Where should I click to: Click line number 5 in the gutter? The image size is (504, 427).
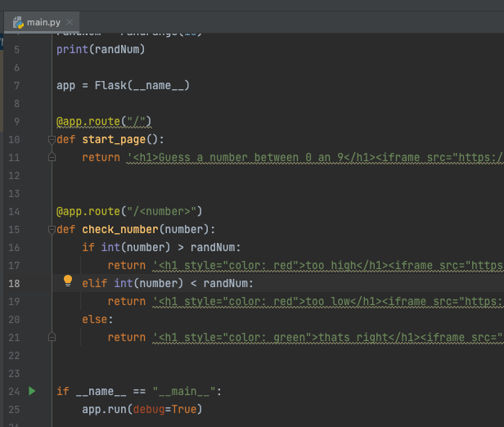pyautogui.click(x=16, y=49)
